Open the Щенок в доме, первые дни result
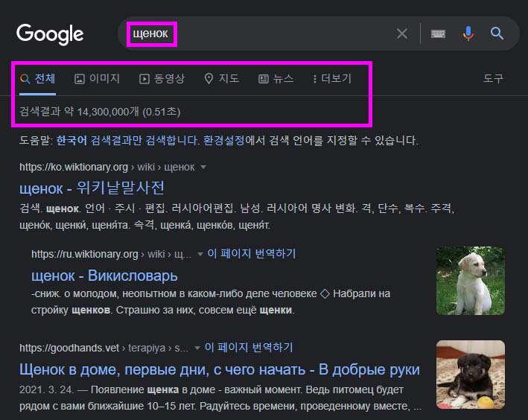The image size is (528, 420). [220, 369]
